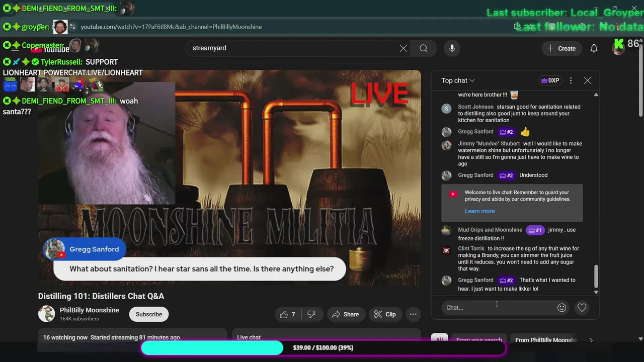The height and width of the screenshot is (362, 644).
Task: Click the youtube.com address bar URL
Action: tap(171, 27)
